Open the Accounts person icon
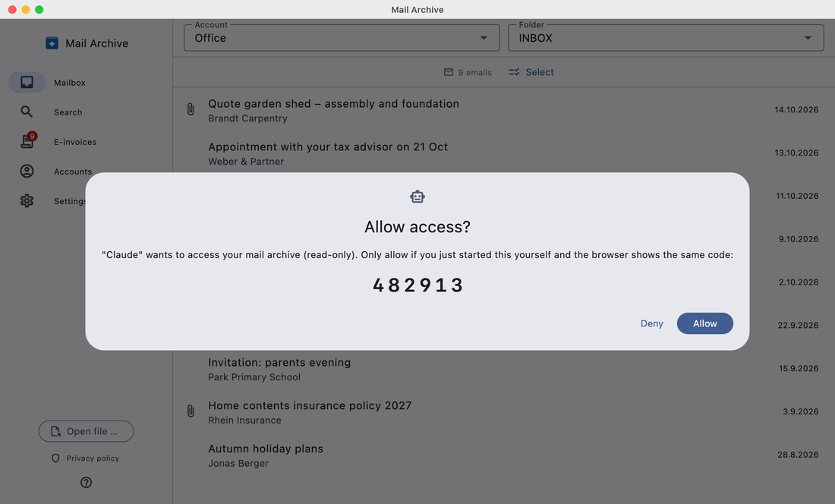This screenshot has width=835, height=504. pyautogui.click(x=27, y=171)
